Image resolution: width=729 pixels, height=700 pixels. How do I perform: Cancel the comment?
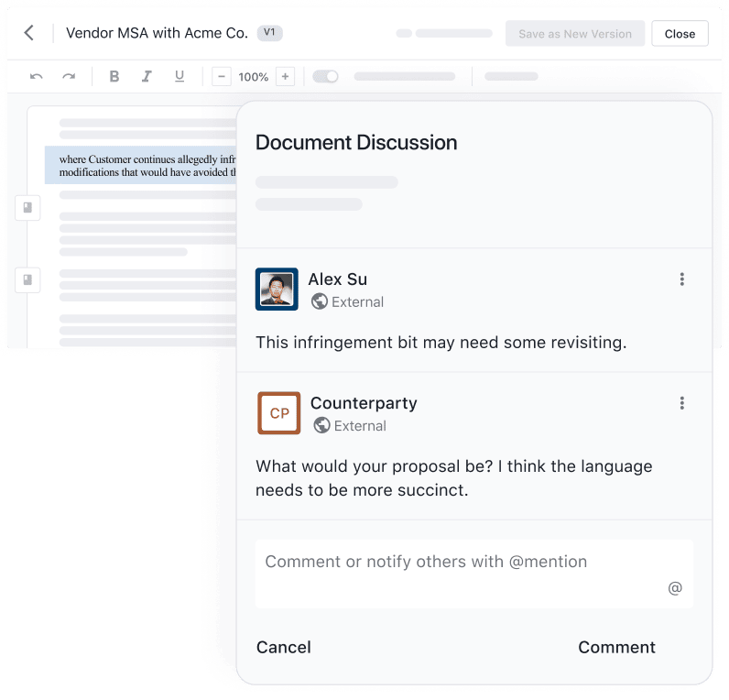tap(283, 648)
